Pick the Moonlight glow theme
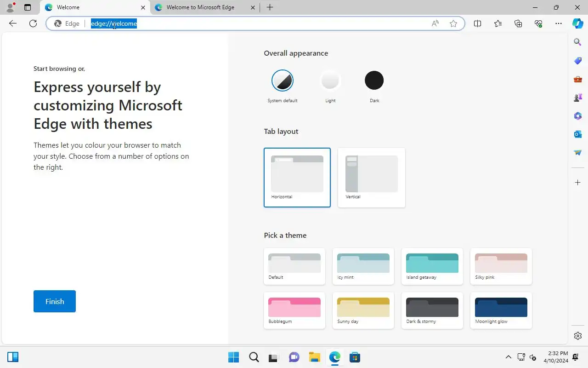 tap(501, 310)
